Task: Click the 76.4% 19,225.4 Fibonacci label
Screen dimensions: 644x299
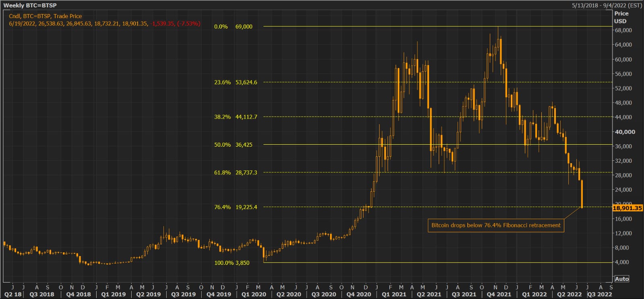Action: click(235, 207)
